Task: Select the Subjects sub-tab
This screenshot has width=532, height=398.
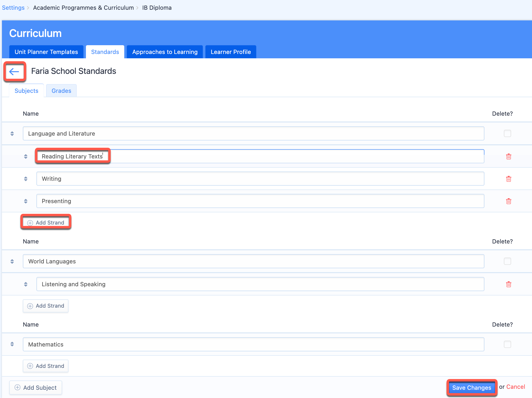Action: pos(26,91)
